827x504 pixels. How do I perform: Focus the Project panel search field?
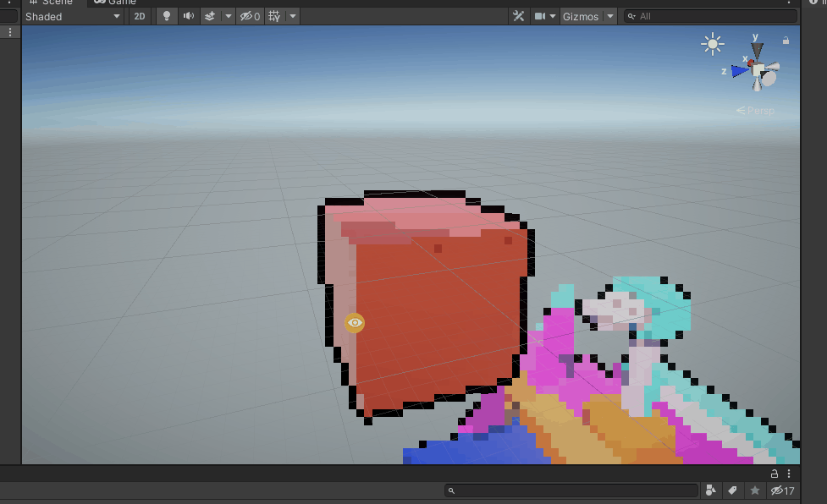[571, 490]
